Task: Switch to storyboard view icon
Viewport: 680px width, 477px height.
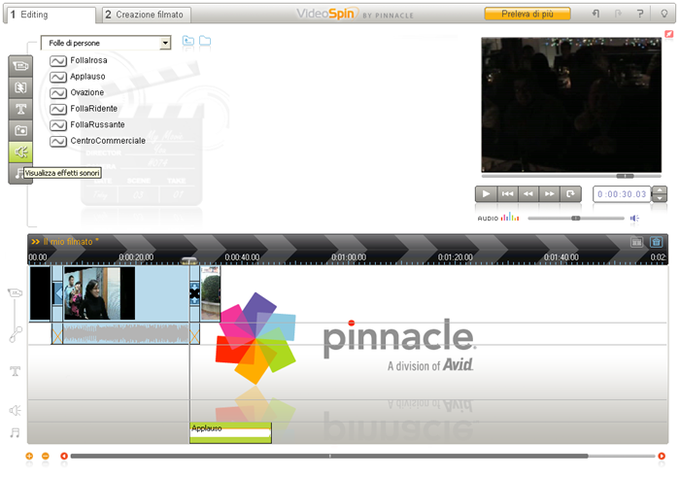Action: tap(636, 242)
